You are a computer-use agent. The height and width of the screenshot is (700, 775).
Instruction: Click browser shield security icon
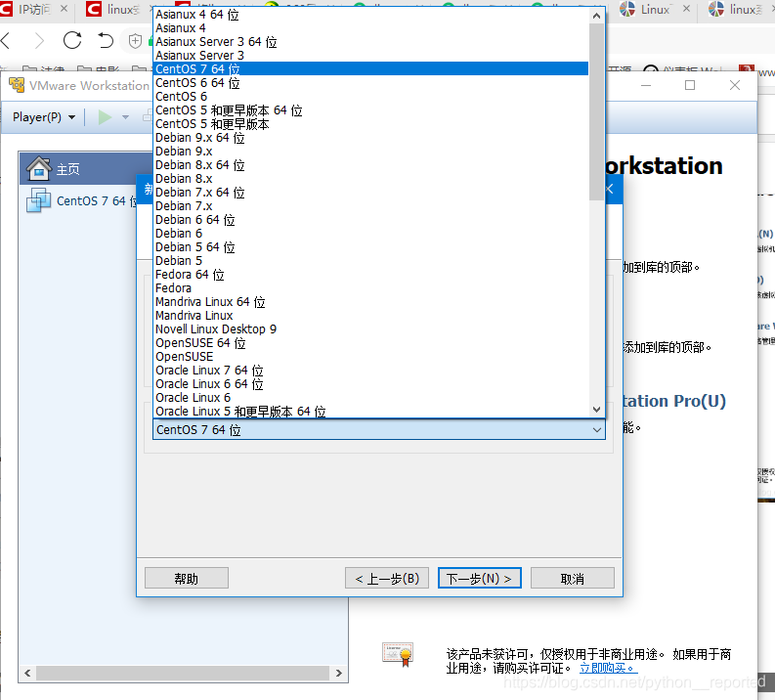pos(136,40)
